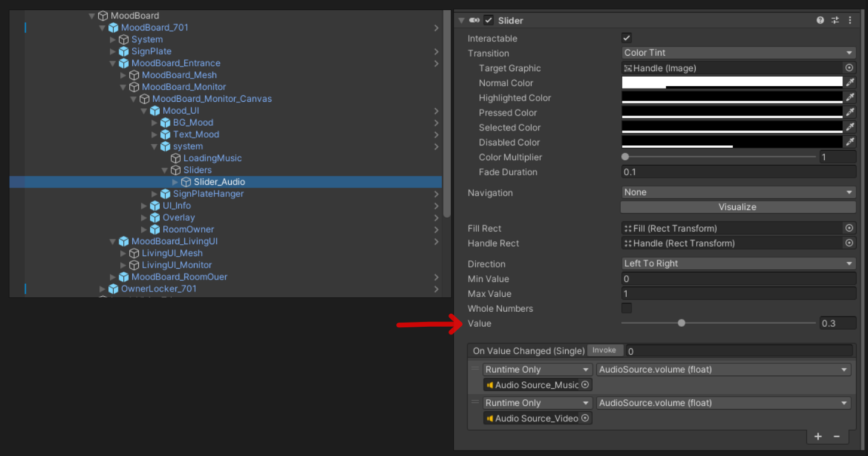
Task: Open AudioSource.volume function dropdown for Audio Source_Music
Action: (724, 369)
